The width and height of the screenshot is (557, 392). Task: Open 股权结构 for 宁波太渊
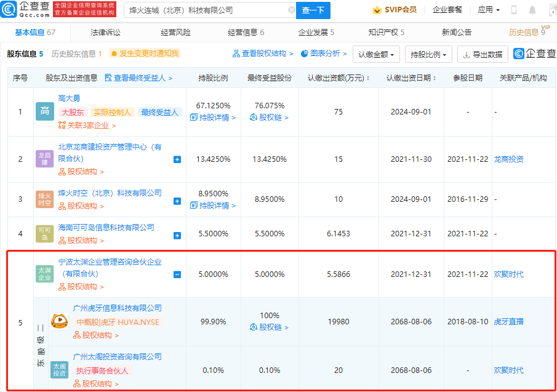[x=81, y=287]
